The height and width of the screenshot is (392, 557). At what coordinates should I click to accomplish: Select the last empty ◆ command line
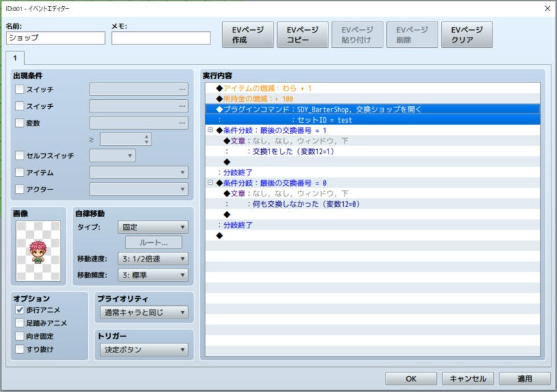click(373, 236)
